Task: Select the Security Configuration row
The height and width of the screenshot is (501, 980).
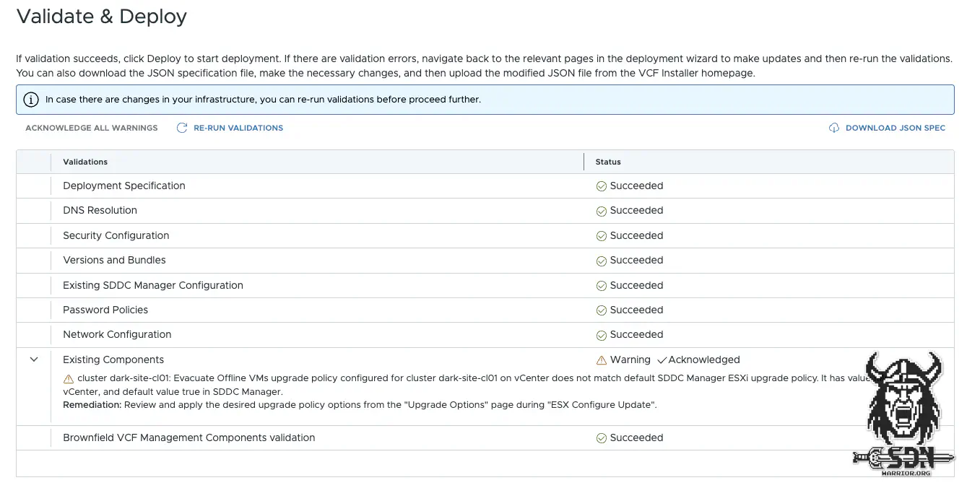Action: [x=116, y=235]
